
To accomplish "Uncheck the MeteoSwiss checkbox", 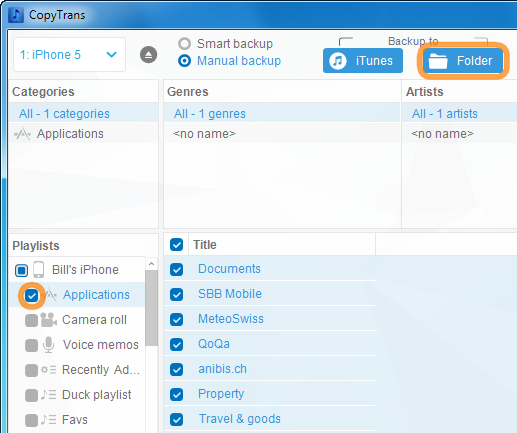I will tap(176, 319).
